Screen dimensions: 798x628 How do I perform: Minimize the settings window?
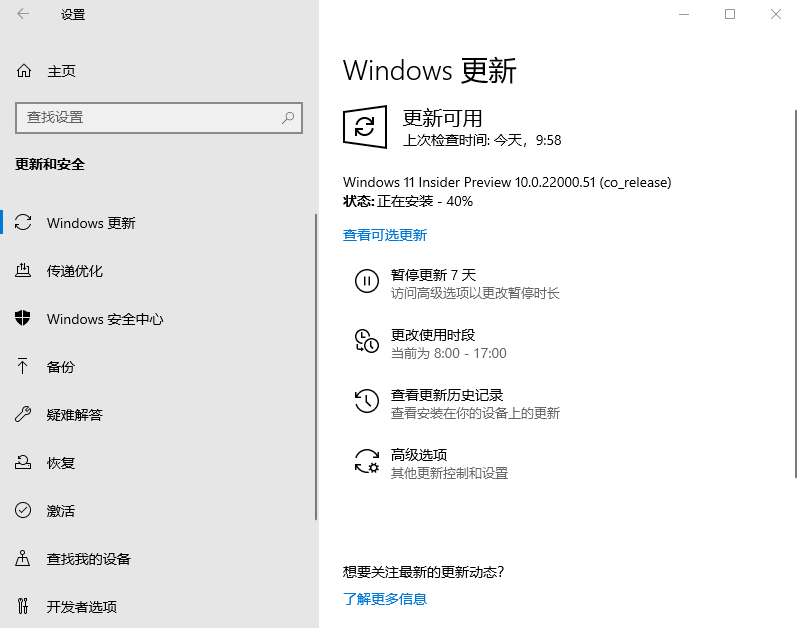(683, 14)
